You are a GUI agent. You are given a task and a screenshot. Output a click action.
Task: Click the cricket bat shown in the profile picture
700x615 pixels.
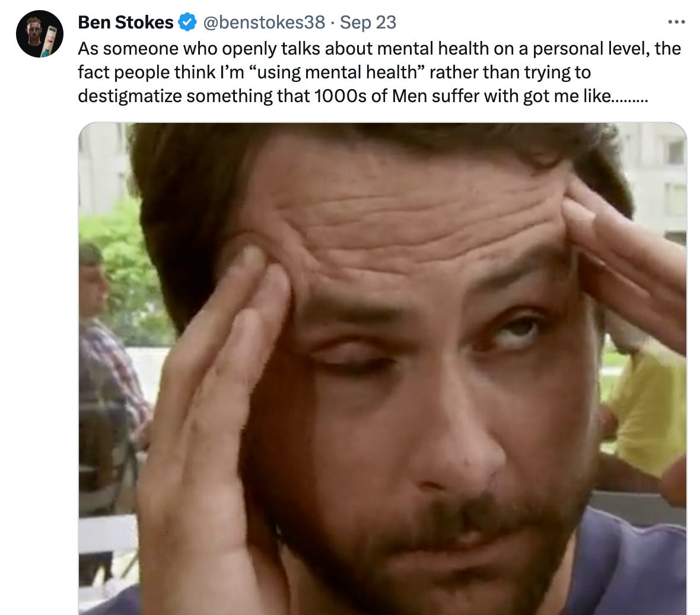(50, 42)
